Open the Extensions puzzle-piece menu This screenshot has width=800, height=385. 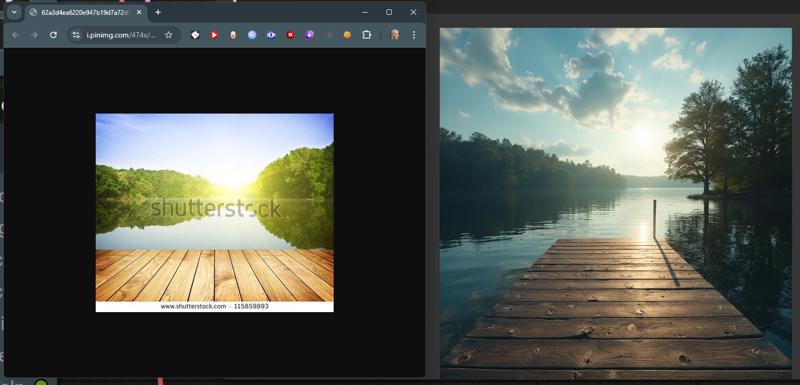(366, 35)
